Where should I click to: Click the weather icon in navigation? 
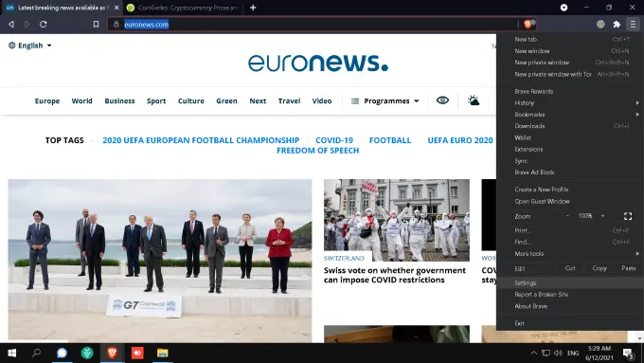pos(474,100)
